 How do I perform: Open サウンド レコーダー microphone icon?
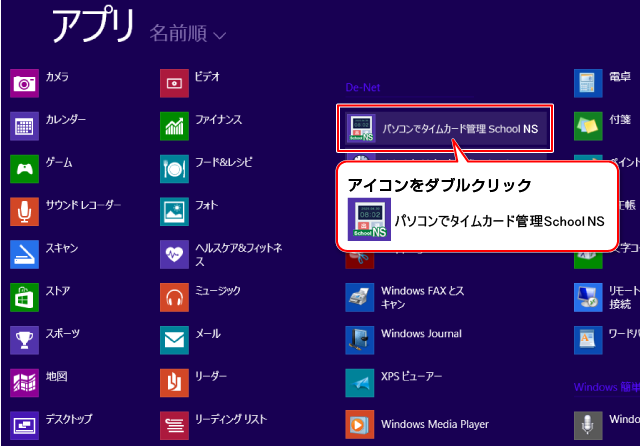click(x=24, y=212)
